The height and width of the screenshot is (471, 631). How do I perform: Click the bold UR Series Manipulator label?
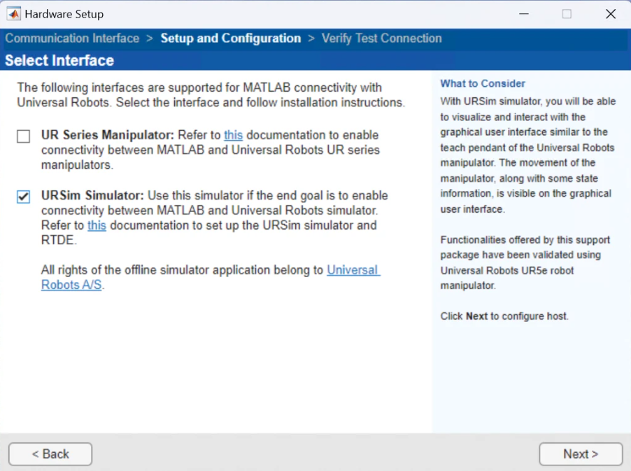click(107, 135)
